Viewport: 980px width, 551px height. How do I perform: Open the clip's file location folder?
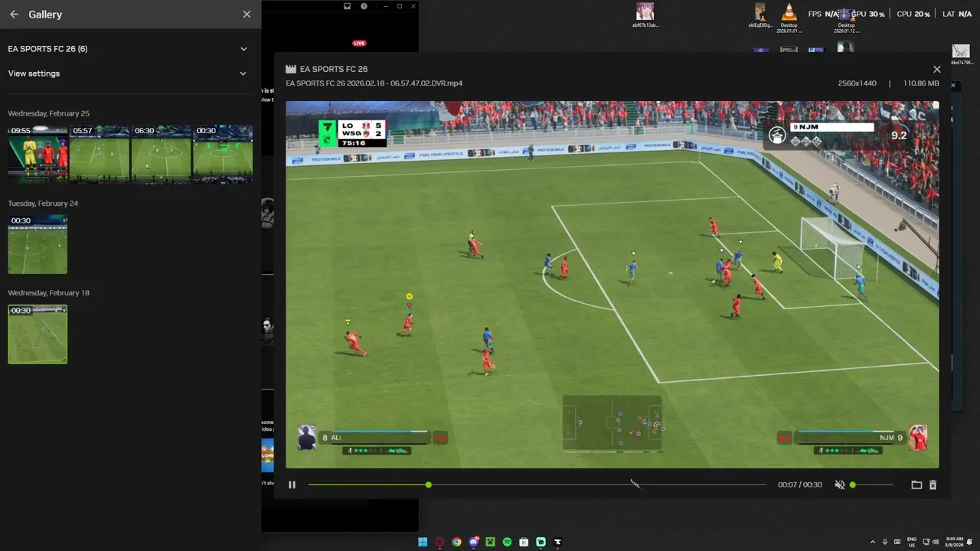916,484
